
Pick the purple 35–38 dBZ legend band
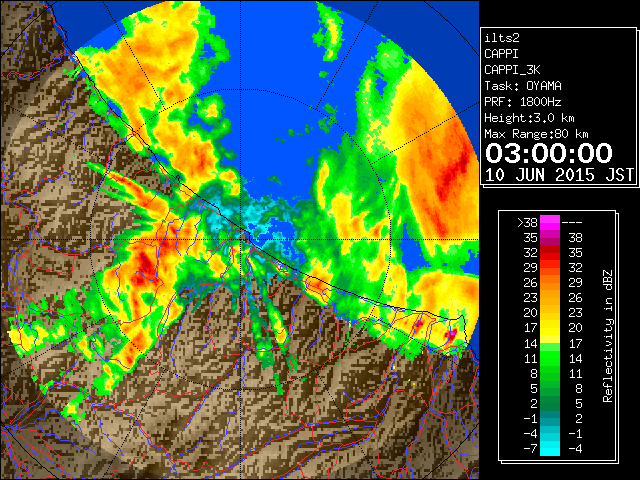(x=550, y=238)
